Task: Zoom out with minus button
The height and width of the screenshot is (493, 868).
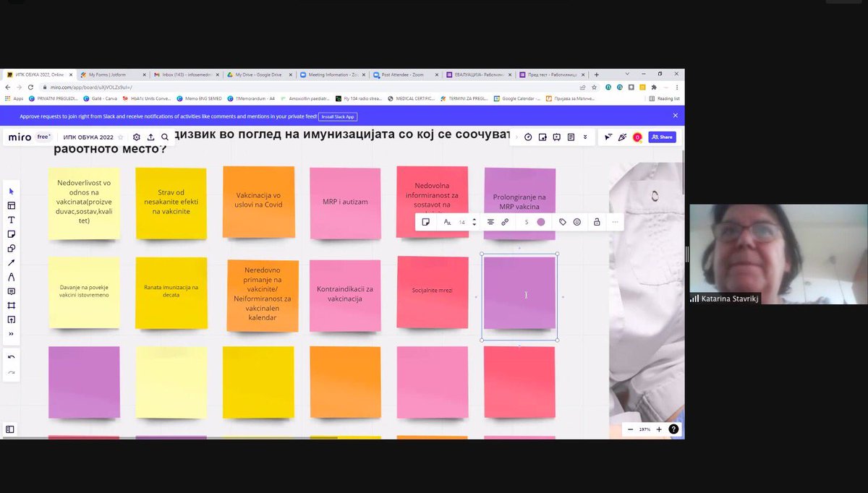Action: click(630, 429)
